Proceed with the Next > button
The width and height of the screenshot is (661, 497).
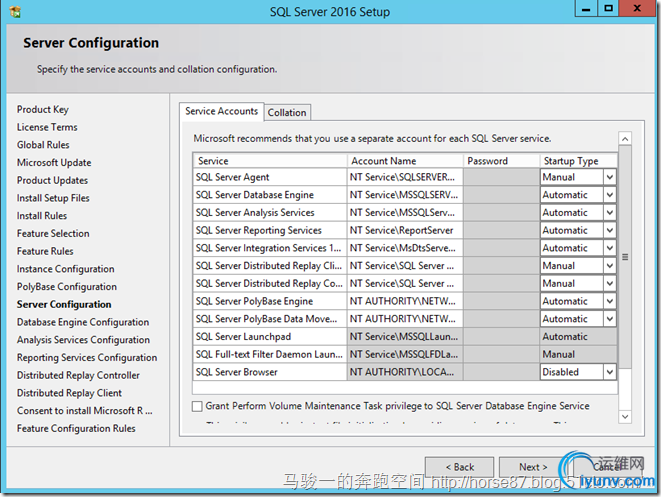click(533, 467)
